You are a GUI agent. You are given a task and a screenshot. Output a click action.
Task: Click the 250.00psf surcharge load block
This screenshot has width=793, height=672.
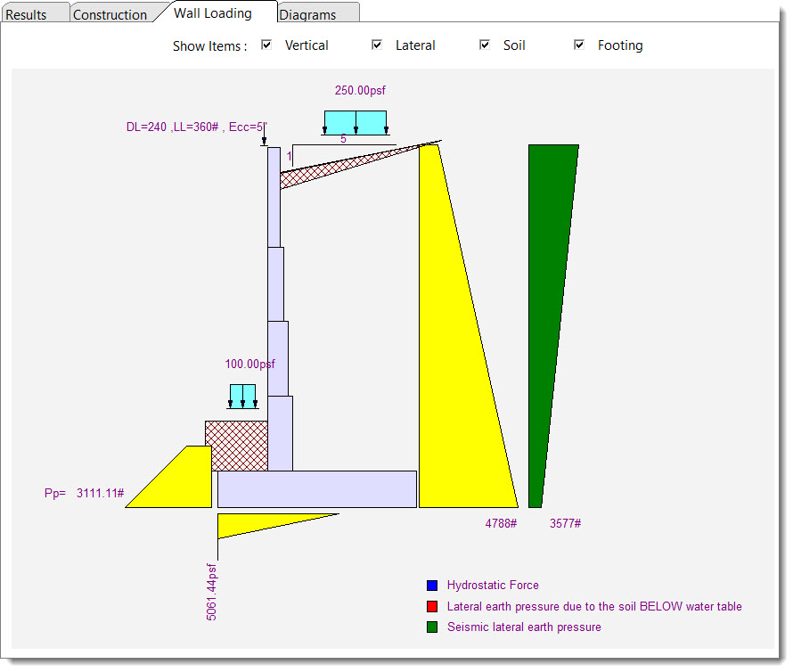pos(355,122)
